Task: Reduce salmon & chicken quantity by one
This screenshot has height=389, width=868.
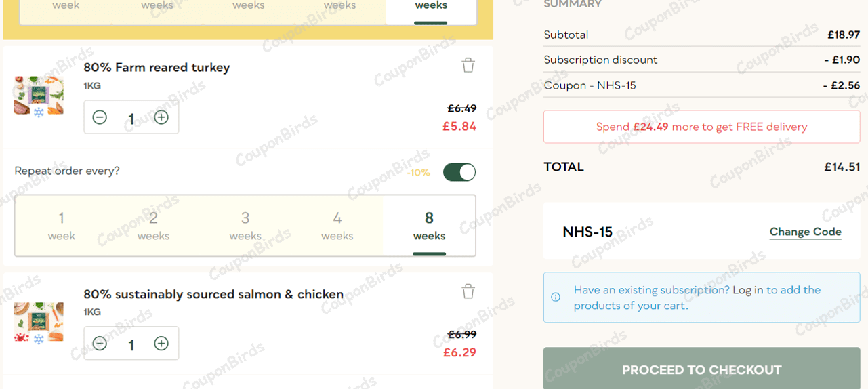Action: 100,344
